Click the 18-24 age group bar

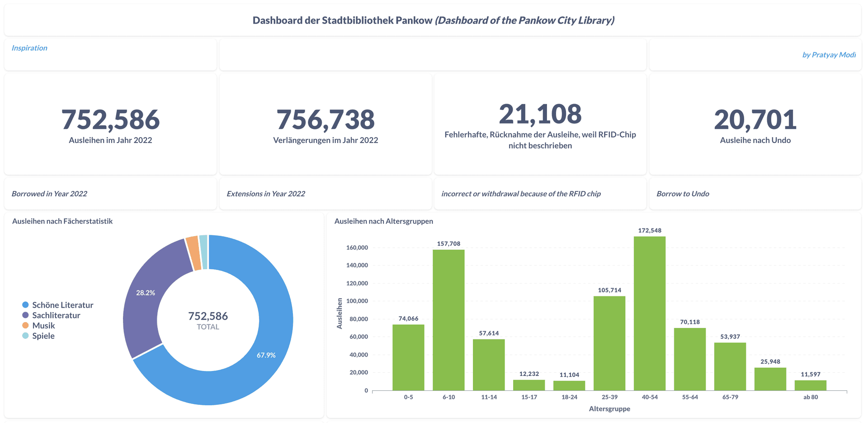(569, 385)
